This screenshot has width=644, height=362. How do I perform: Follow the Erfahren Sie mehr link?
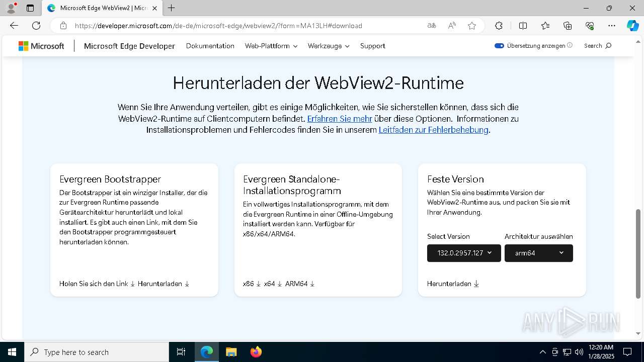[x=340, y=119]
